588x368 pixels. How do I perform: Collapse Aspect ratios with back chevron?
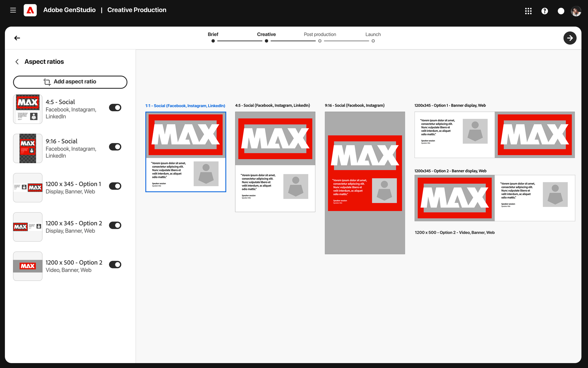[x=17, y=62]
